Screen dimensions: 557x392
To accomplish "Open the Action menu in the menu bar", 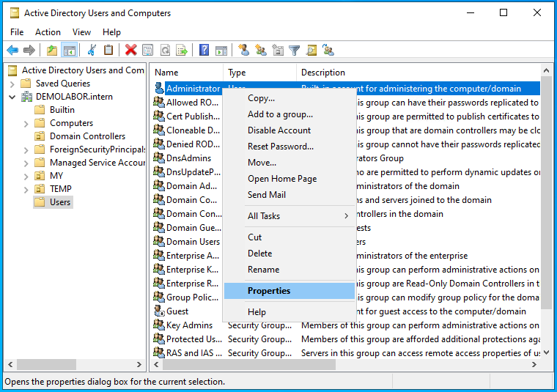I will coord(48,32).
